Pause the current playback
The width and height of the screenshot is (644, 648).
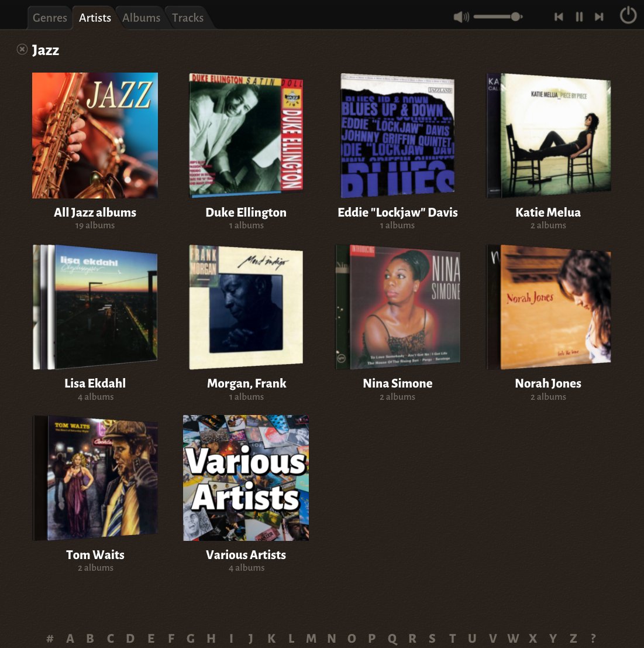click(579, 17)
